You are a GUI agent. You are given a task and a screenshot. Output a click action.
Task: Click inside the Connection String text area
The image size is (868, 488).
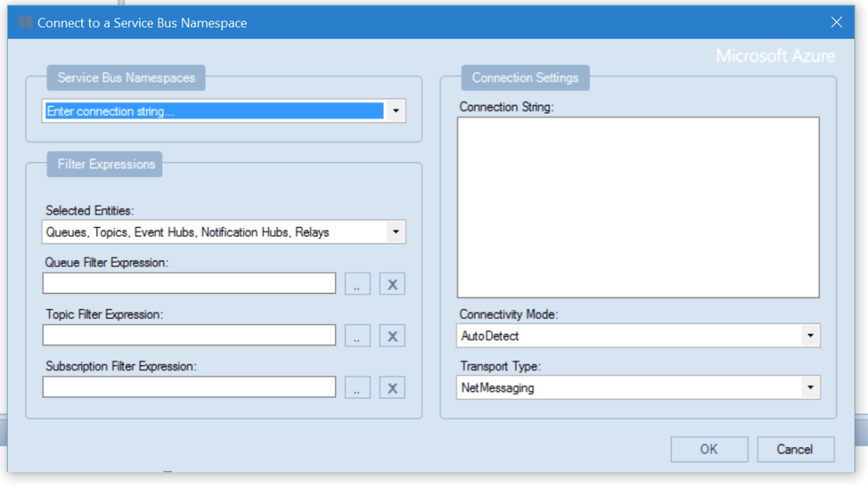point(638,207)
